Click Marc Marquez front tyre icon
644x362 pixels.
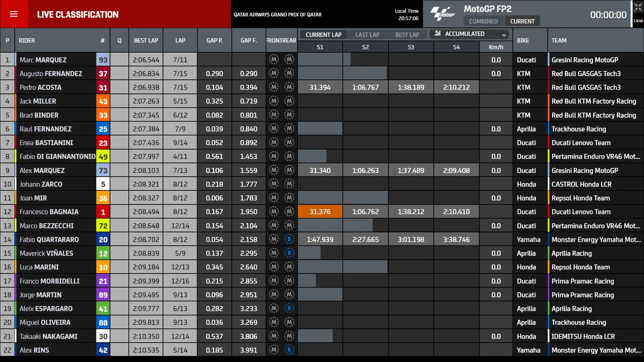(x=274, y=60)
